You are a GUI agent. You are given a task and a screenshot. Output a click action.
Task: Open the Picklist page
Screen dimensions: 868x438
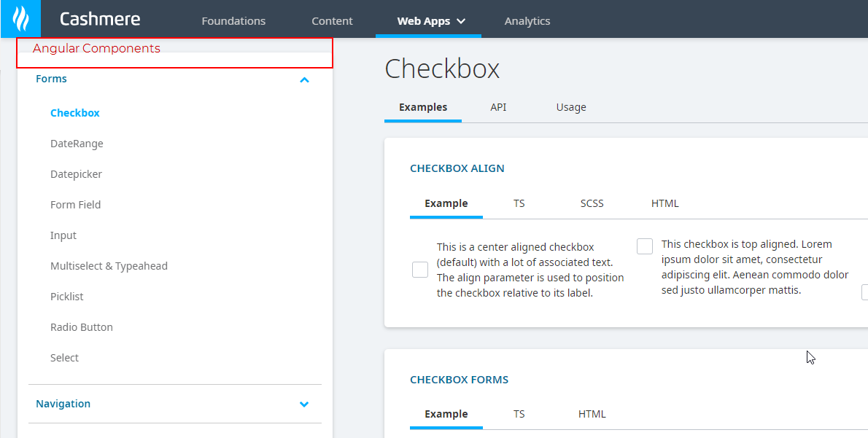point(68,297)
